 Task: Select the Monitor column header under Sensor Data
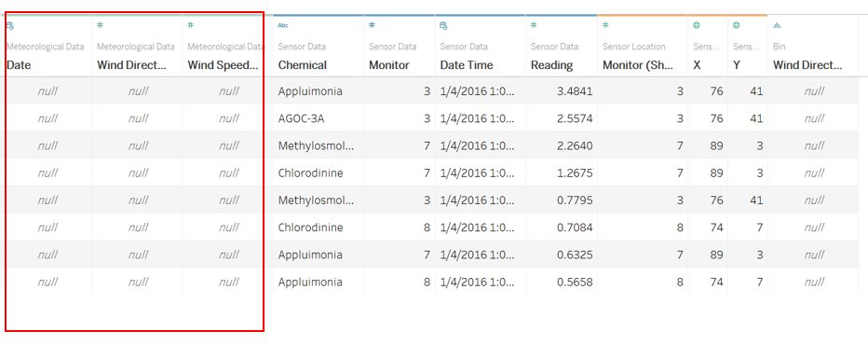pos(388,65)
